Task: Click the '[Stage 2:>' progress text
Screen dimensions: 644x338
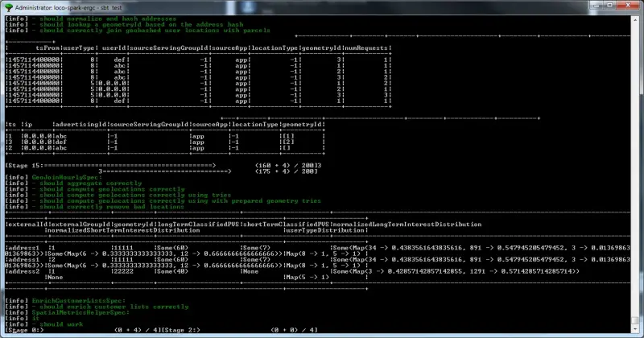Action: coord(181,330)
